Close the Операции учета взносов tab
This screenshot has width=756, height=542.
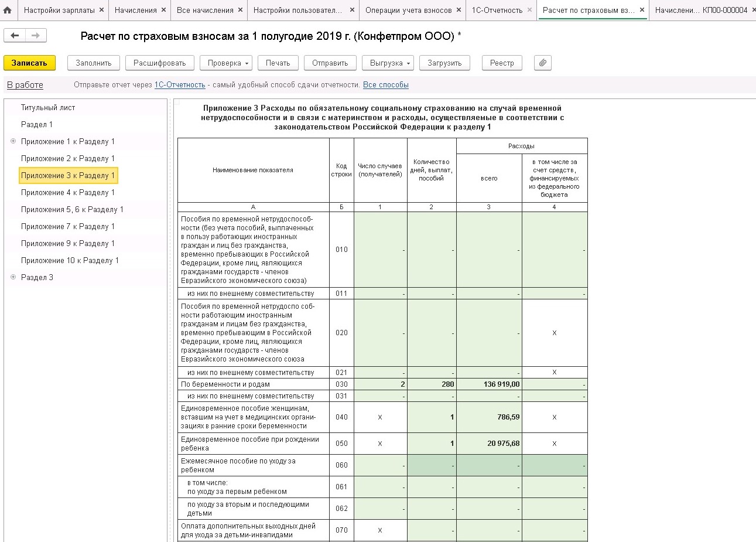pos(459,10)
